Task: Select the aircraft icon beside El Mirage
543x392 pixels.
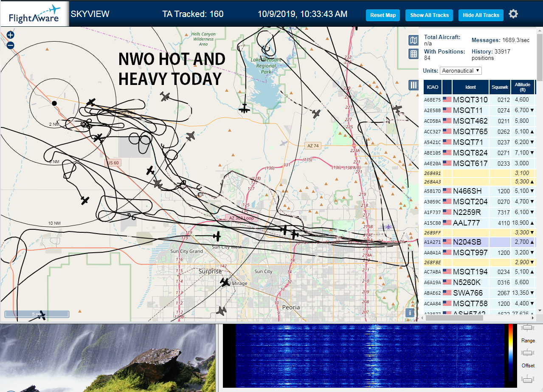Action: click(x=225, y=282)
